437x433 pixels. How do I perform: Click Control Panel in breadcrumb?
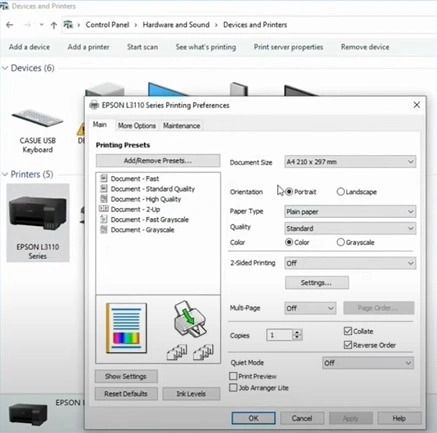click(107, 25)
